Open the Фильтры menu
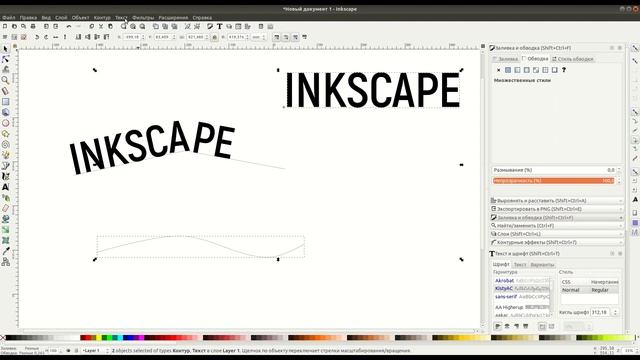The height and width of the screenshot is (360, 640). (x=143, y=18)
